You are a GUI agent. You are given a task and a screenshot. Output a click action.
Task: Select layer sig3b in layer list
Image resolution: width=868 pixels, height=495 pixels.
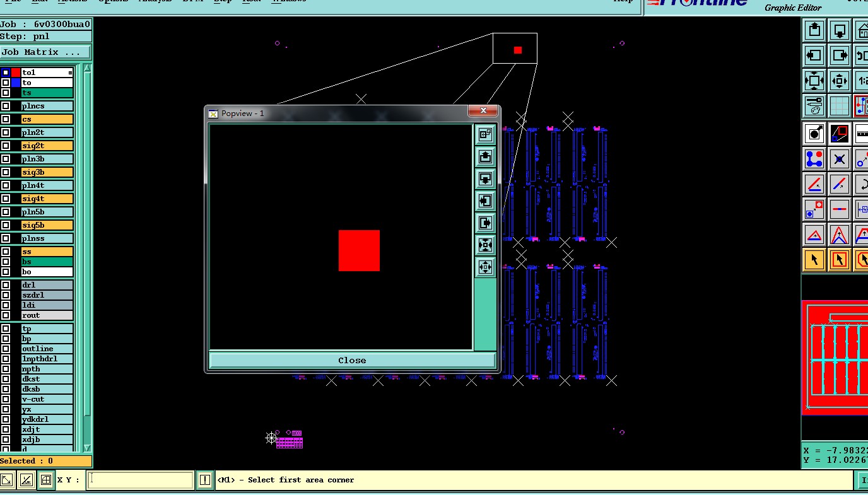point(47,172)
